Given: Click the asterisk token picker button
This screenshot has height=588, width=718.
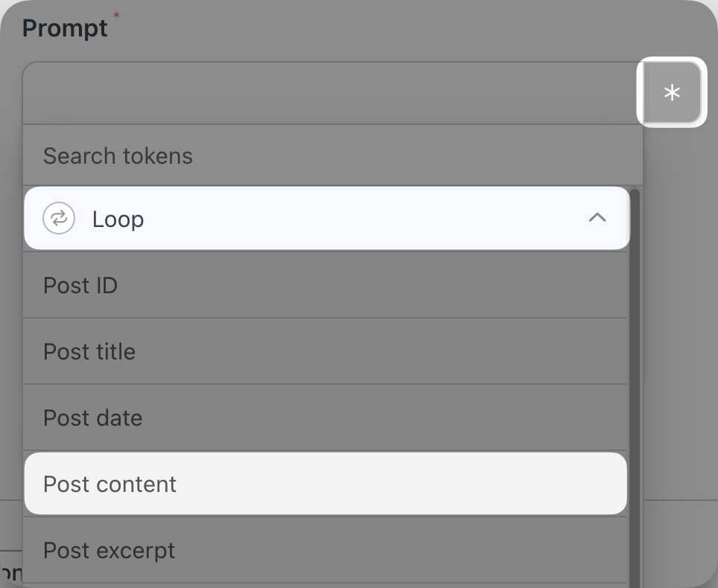Looking at the screenshot, I should point(672,92).
